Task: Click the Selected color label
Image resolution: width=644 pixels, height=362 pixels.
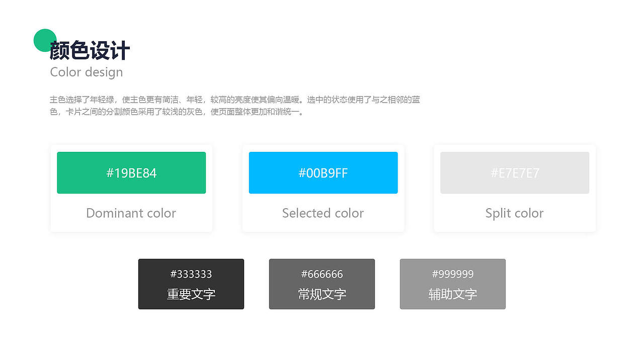Action: pyautogui.click(x=323, y=213)
